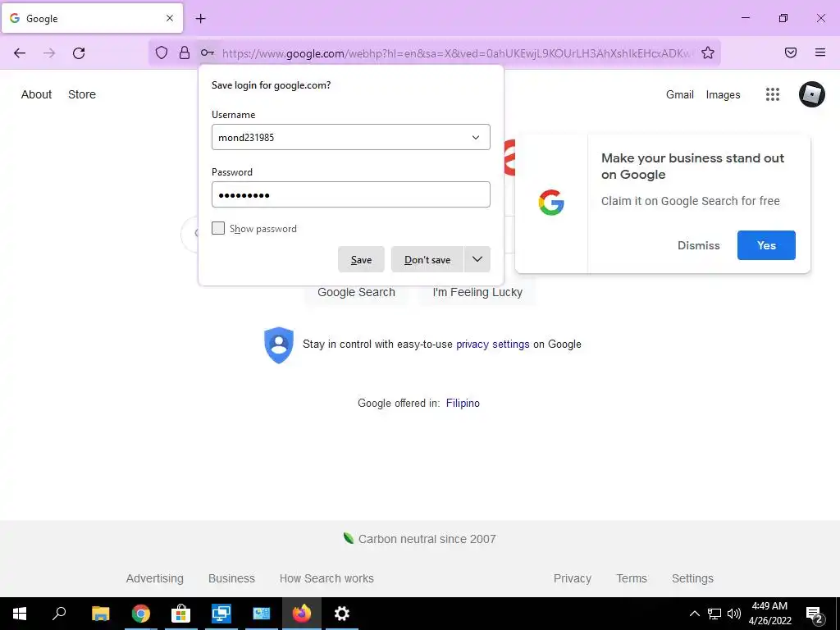Screen dimensions: 840x630
Task: Open the Windows Start menu
Action: [20, 614]
